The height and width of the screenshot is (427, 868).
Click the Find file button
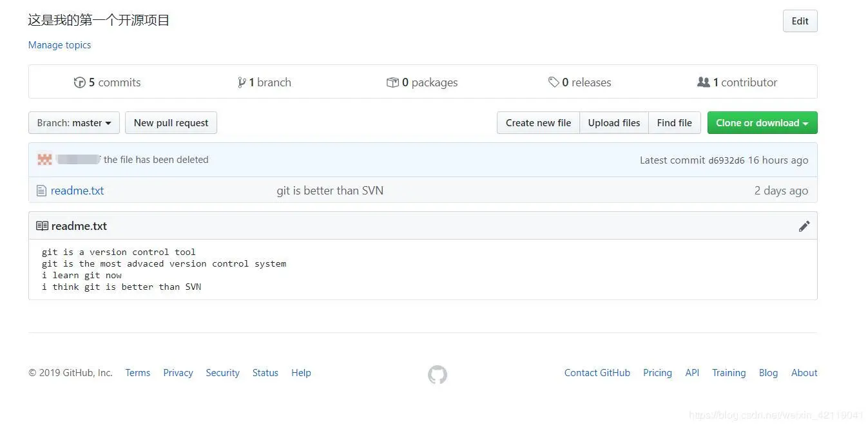point(675,123)
